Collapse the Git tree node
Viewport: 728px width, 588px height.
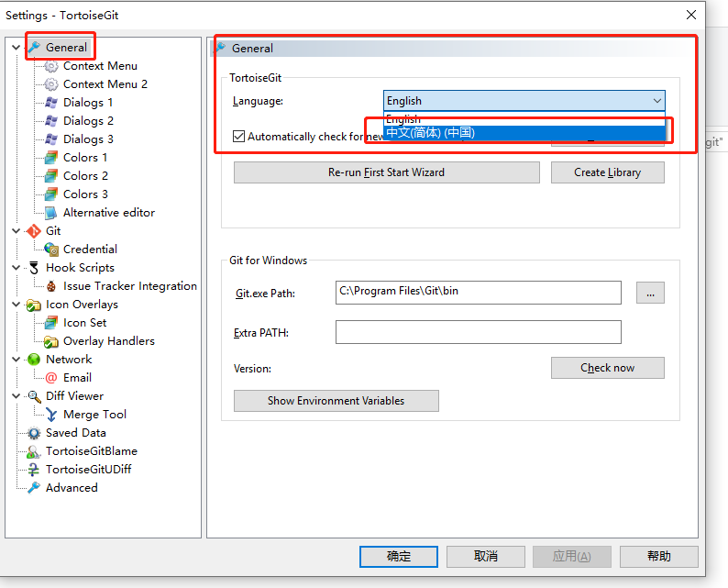click(x=16, y=231)
